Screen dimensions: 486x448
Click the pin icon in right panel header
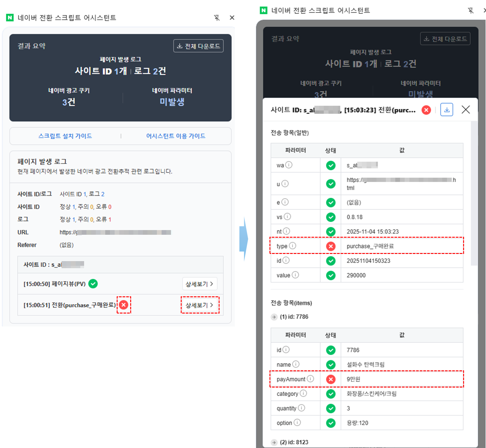pos(471,11)
